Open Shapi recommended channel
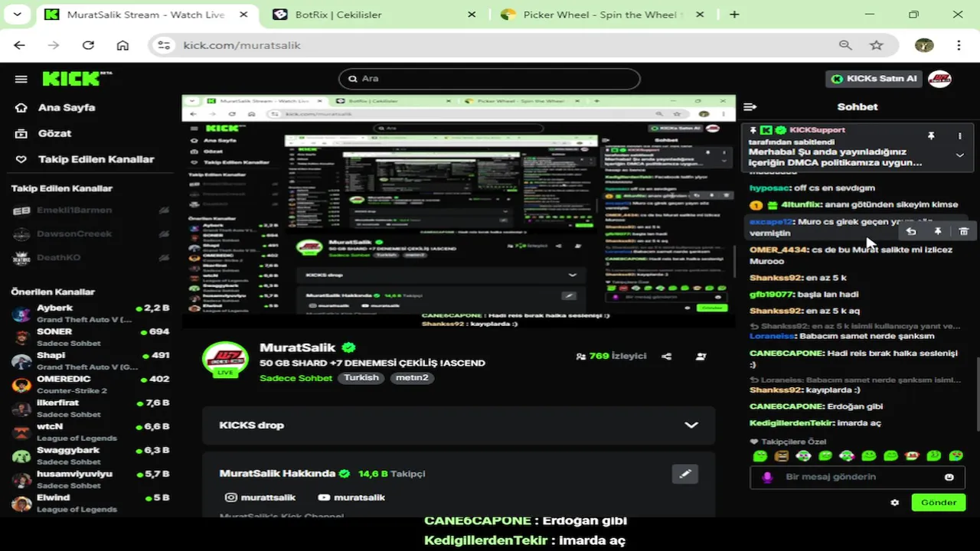 tap(90, 361)
